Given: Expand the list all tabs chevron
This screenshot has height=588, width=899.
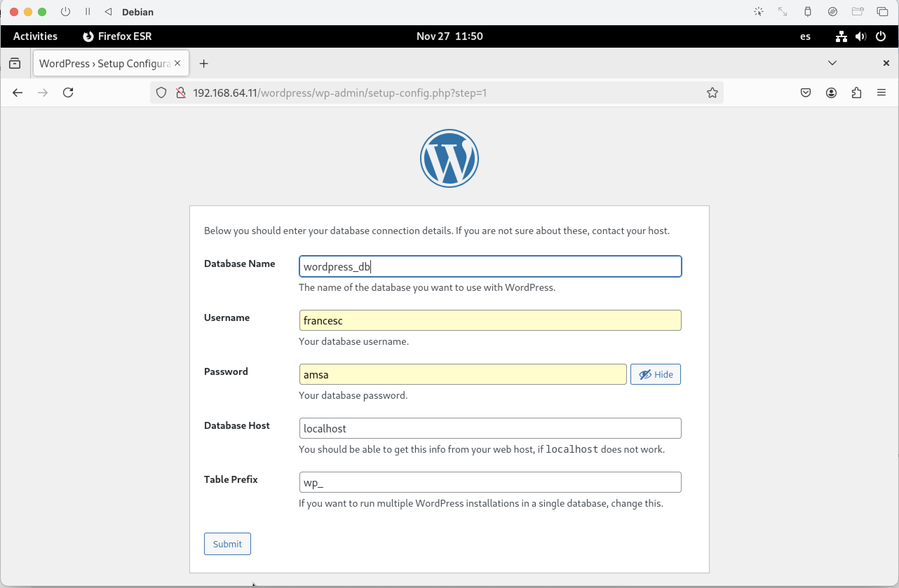Looking at the screenshot, I should tap(832, 63).
